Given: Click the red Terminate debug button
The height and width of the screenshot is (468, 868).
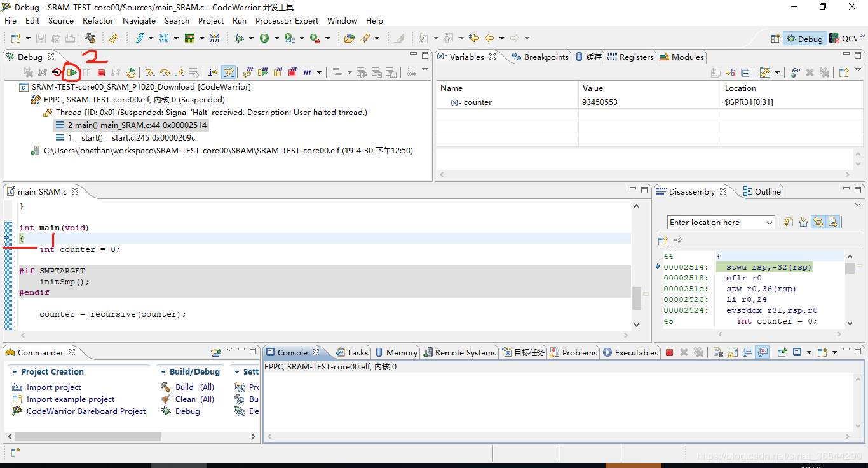Looking at the screenshot, I should point(101,73).
